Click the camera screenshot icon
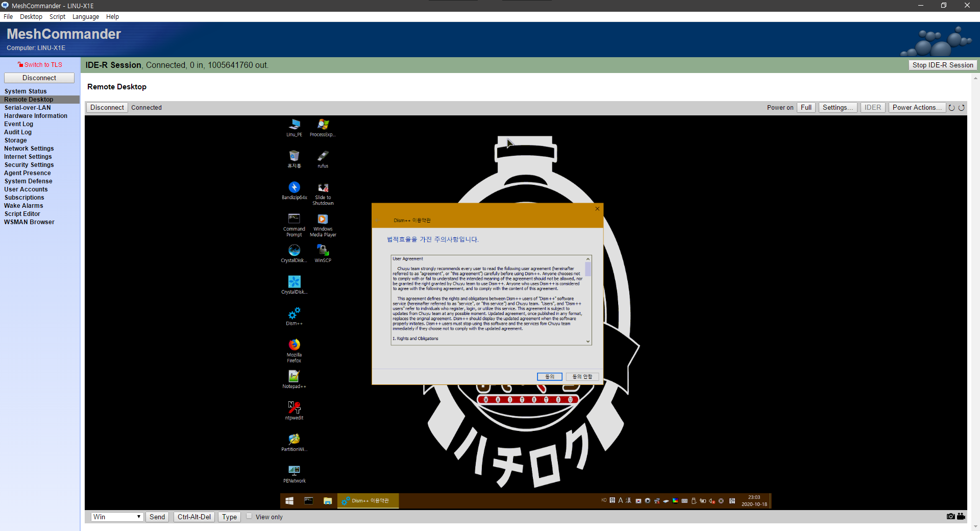Screen dimensions: 980x531 [950, 516]
